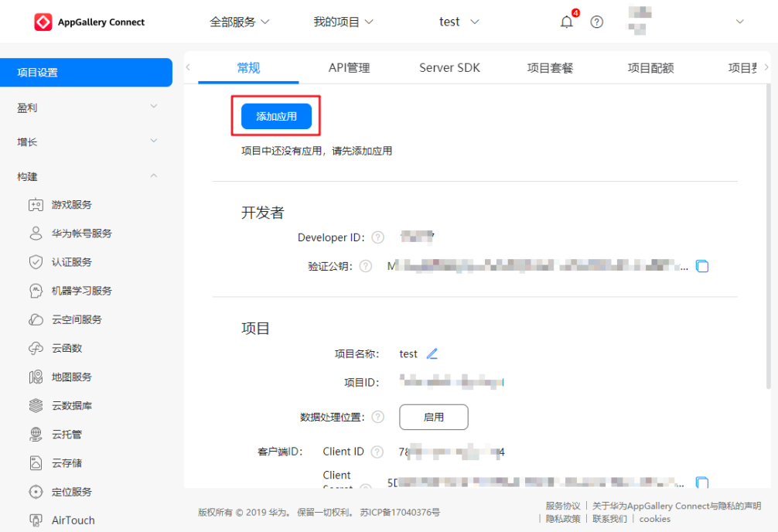The width and height of the screenshot is (778, 532).
Task: Switch to the API管理 tab
Action: 349,68
